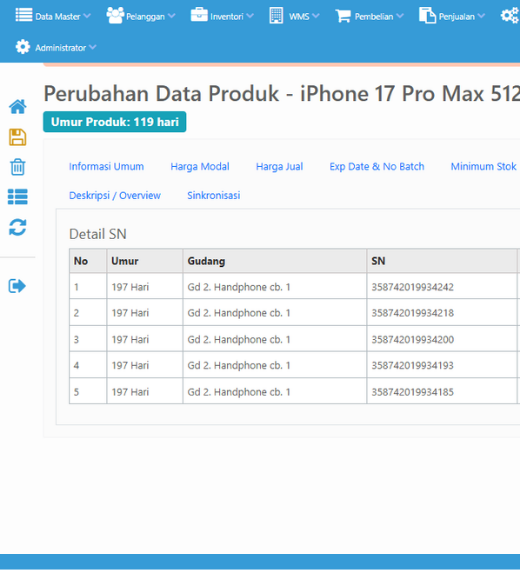Open the Pelanggan menu label
This screenshot has height=570, width=520.
(x=145, y=16)
